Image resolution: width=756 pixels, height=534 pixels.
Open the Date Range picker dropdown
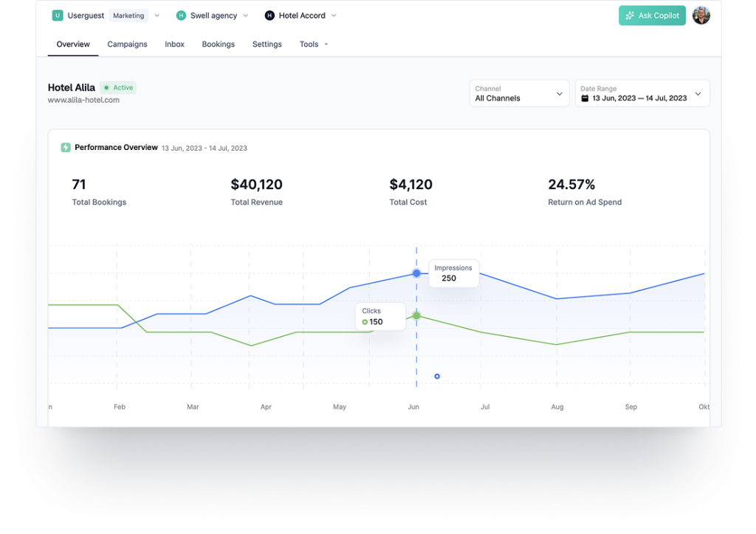pos(642,94)
